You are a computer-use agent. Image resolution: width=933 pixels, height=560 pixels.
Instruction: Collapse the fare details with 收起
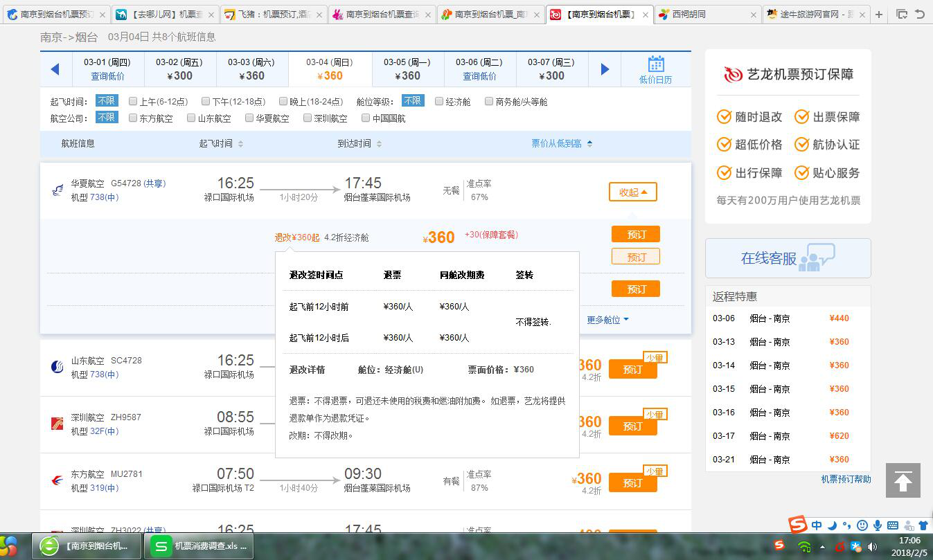(632, 192)
